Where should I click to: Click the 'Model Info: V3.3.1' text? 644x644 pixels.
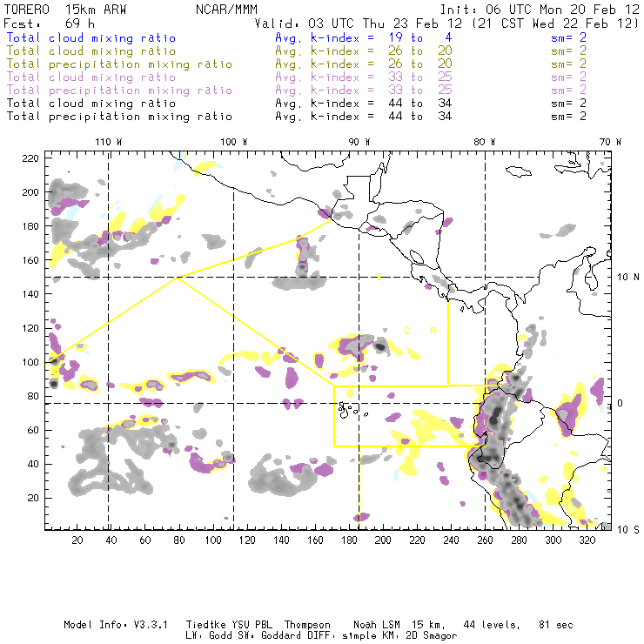(116, 625)
